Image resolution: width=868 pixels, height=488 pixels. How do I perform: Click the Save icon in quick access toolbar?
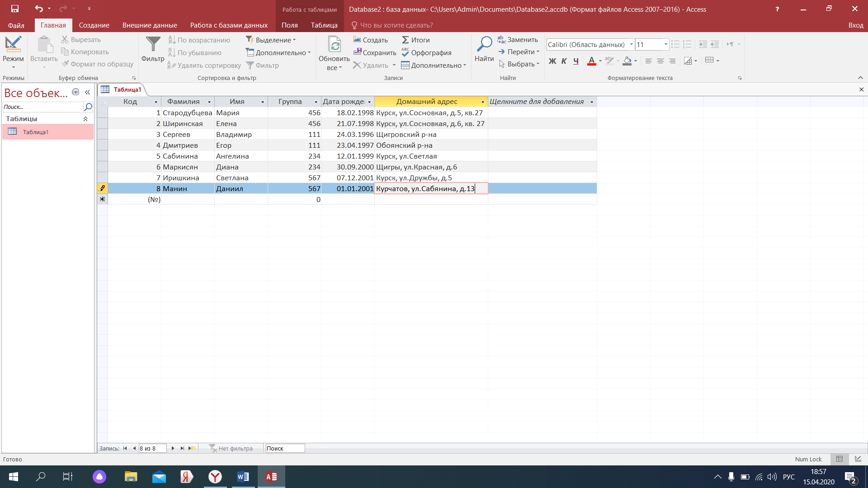click(15, 9)
